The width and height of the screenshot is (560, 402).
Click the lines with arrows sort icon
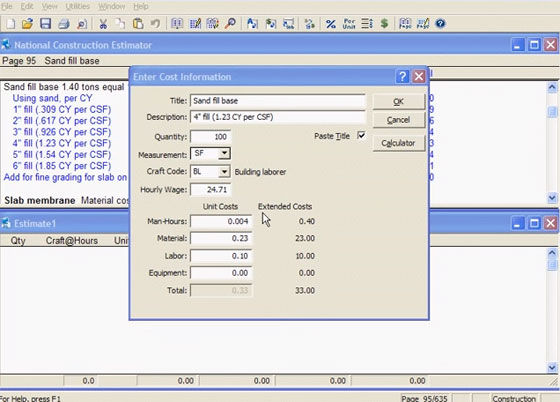tap(367, 24)
